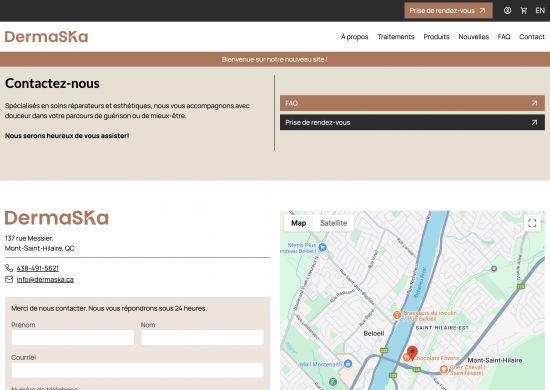Click the red location pin marker
The width and height of the screenshot is (550, 390).
[x=412, y=353]
